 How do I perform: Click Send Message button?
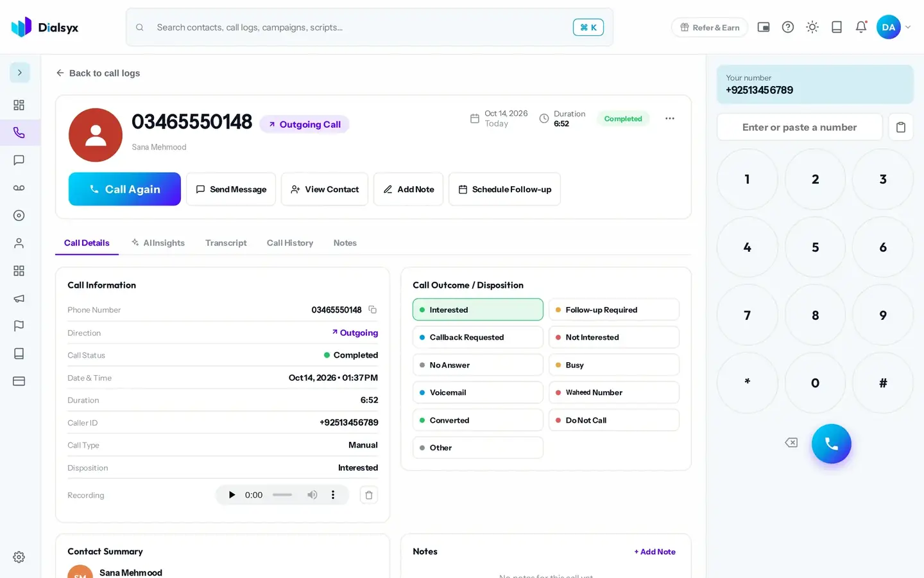coord(231,189)
